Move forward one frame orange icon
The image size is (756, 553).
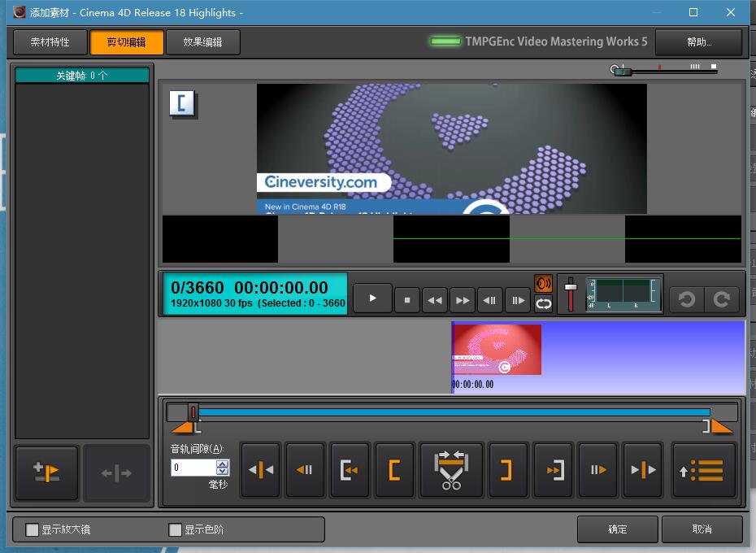point(597,469)
